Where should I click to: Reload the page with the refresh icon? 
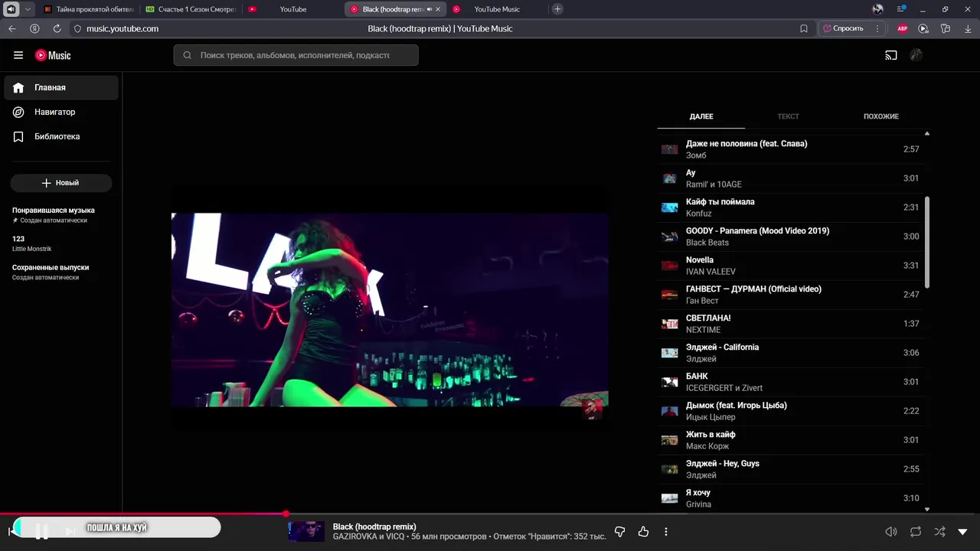pyautogui.click(x=57, y=28)
